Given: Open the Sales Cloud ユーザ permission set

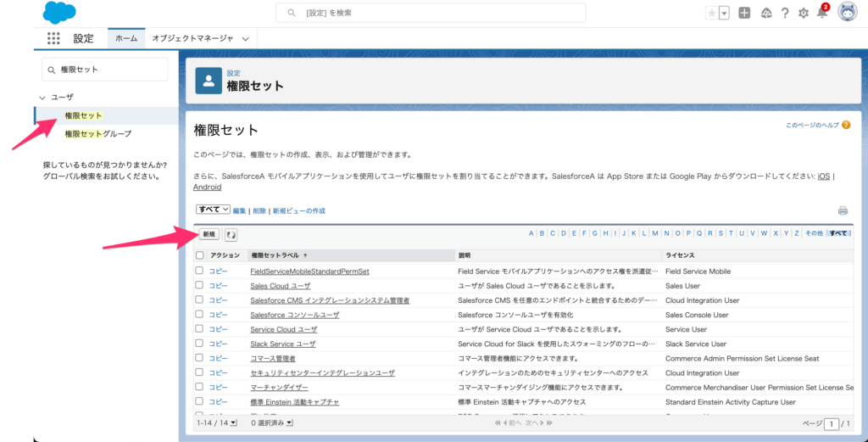Looking at the screenshot, I should [x=280, y=286].
